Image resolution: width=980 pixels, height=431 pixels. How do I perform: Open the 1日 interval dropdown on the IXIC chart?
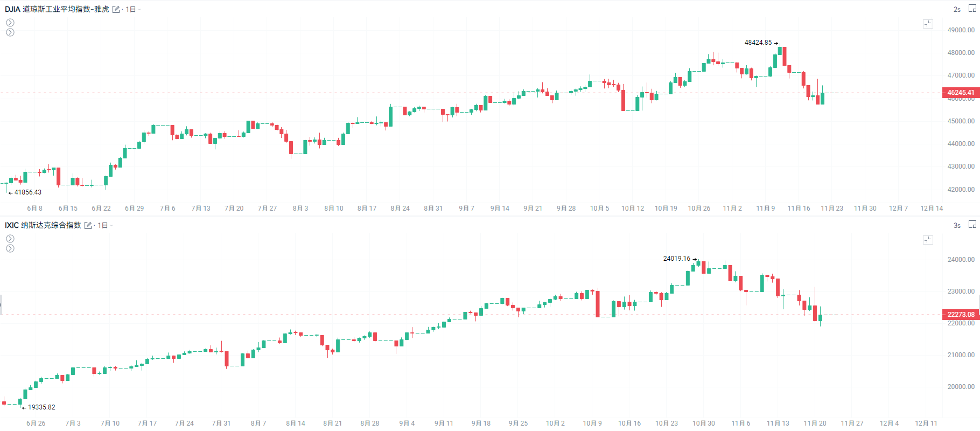point(104,226)
